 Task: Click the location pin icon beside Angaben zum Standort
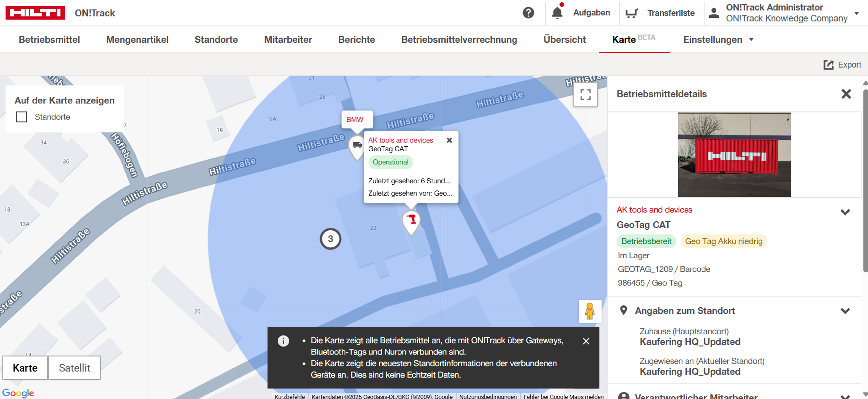pos(623,310)
